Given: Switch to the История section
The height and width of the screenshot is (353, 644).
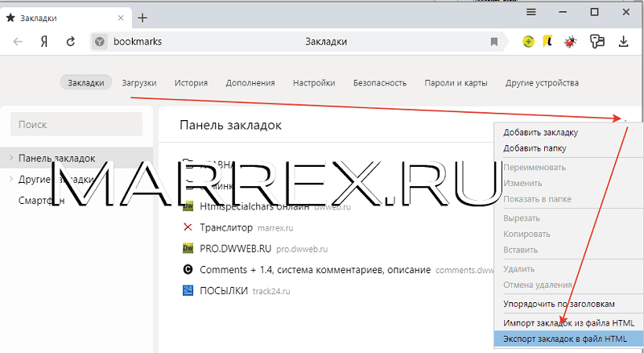Looking at the screenshot, I should coord(191,83).
